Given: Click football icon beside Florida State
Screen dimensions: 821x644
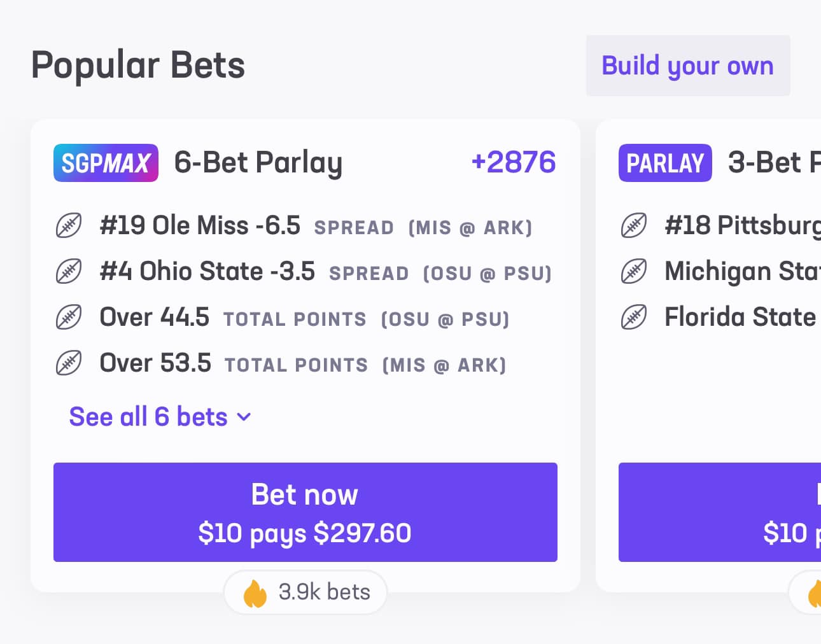Looking at the screenshot, I should click(x=634, y=318).
